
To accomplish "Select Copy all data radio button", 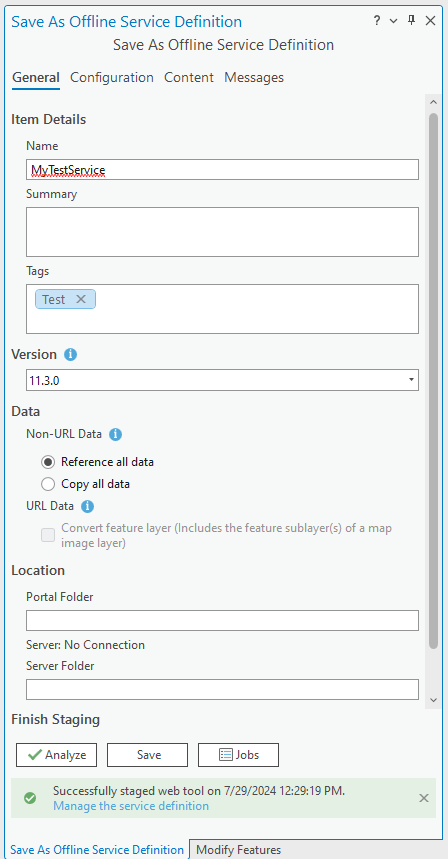I will coord(48,484).
